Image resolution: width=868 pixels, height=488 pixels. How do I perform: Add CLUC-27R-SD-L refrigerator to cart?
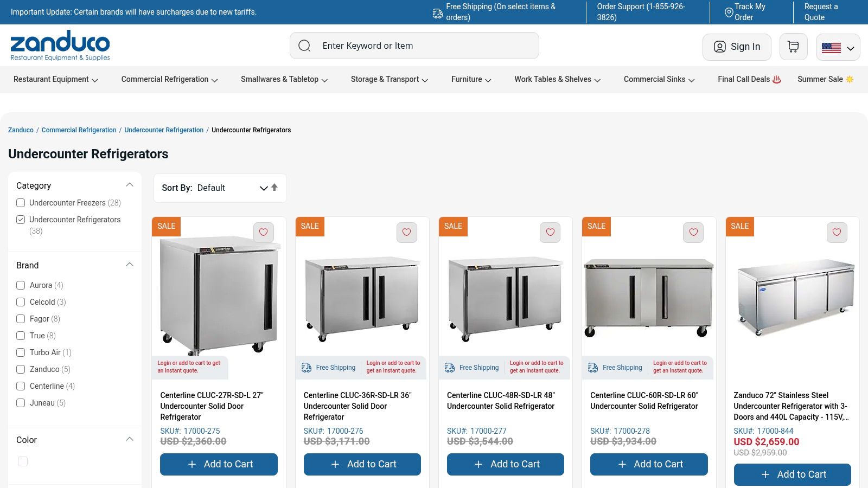click(x=219, y=464)
